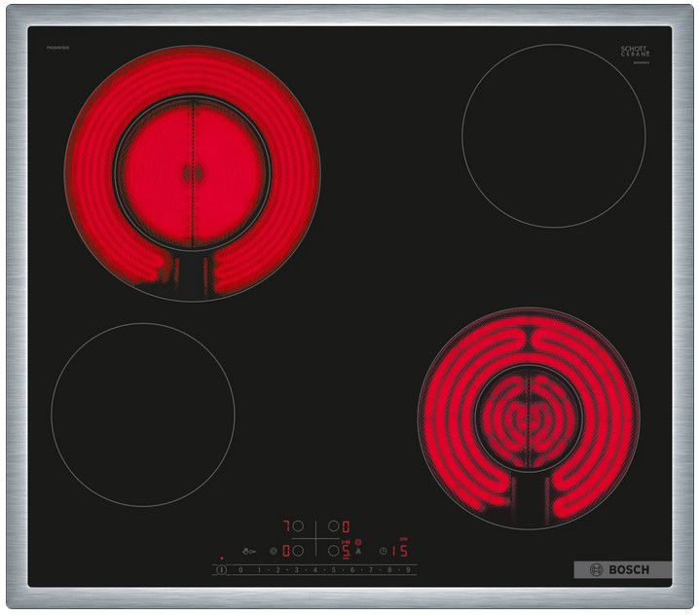This screenshot has height=616, width=699.
Task: Click the unlit bottom-left cooking zone
Action: [142, 414]
